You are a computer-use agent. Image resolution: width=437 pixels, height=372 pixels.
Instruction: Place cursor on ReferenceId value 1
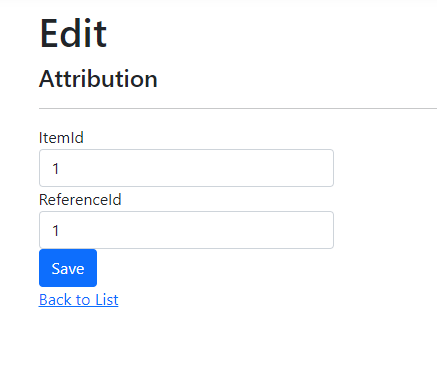coord(56,230)
